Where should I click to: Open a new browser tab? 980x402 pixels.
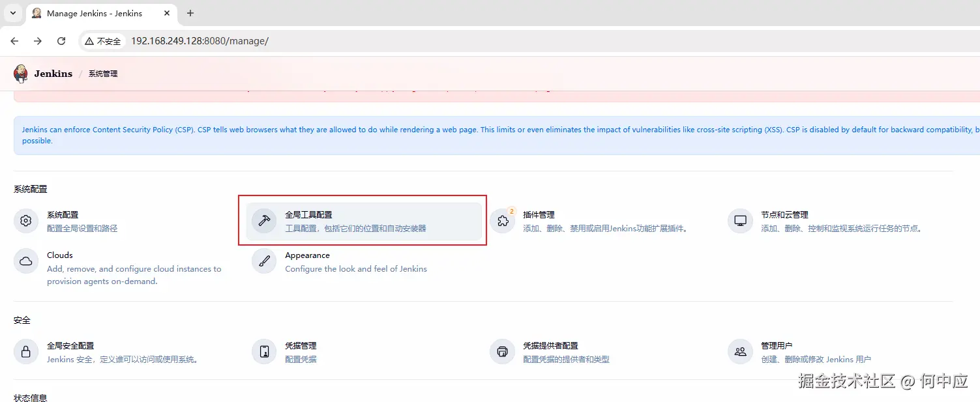(190, 13)
